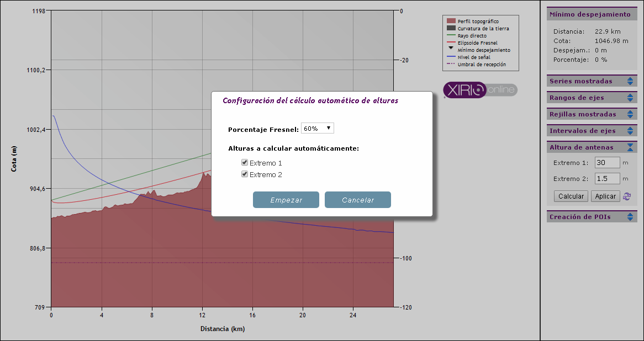Viewport: 644px width, 341px height.
Task: Expand Rangos de ejes arrow icon
Action: click(x=630, y=98)
